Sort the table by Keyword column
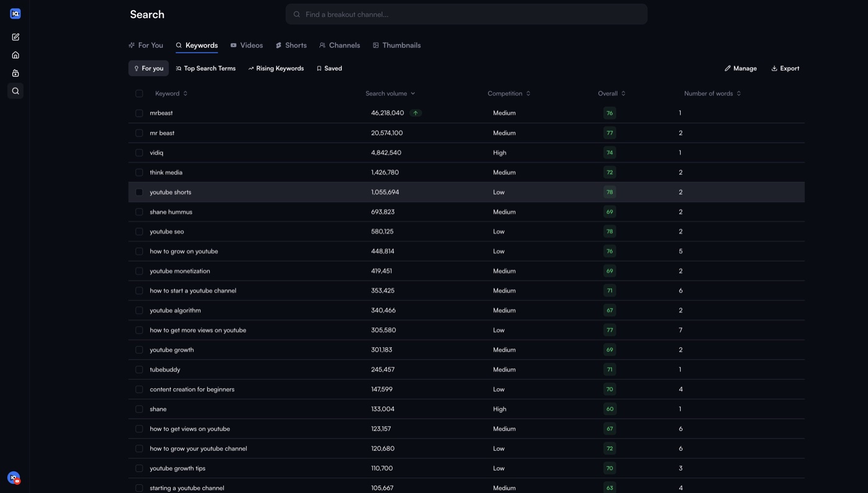 point(171,94)
